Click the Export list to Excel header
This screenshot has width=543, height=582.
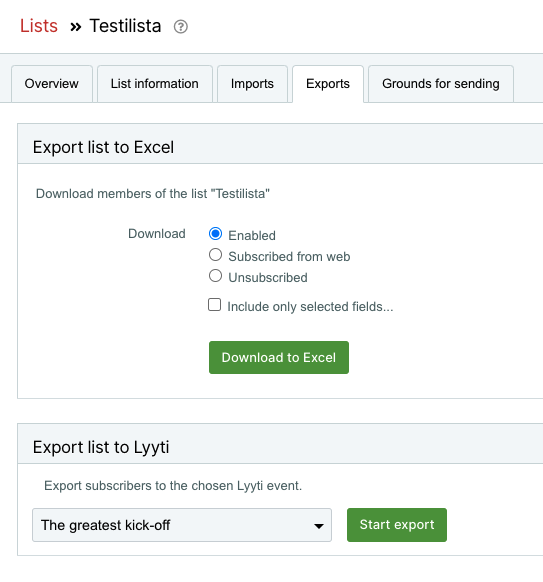point(103,147)
